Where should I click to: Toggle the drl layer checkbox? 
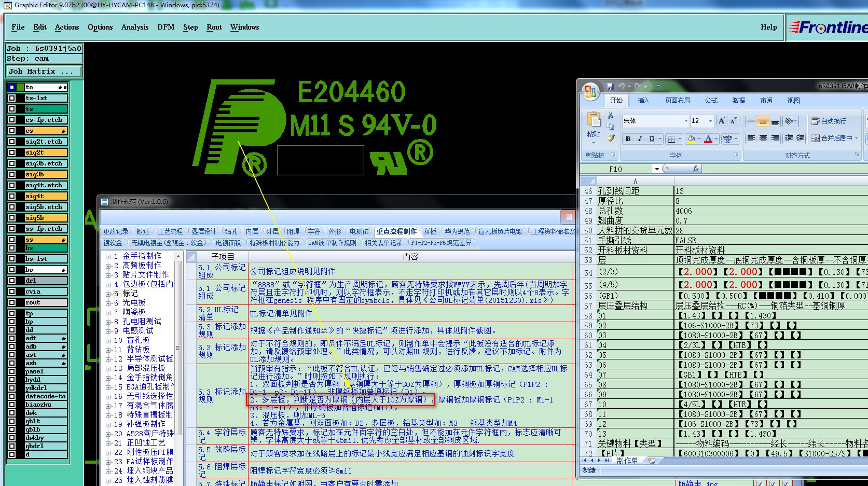tap(12, 281)
